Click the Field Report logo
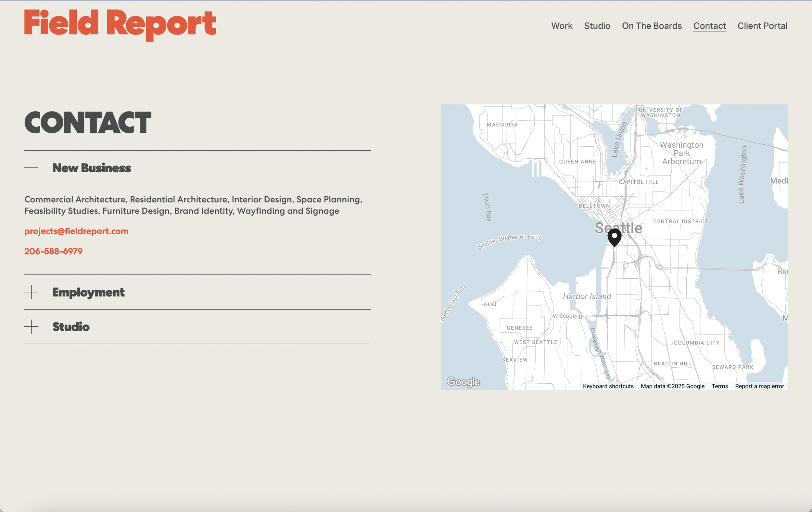Viewport: 812px width, 512px height. pyautogui.click(x=120, y=24)
